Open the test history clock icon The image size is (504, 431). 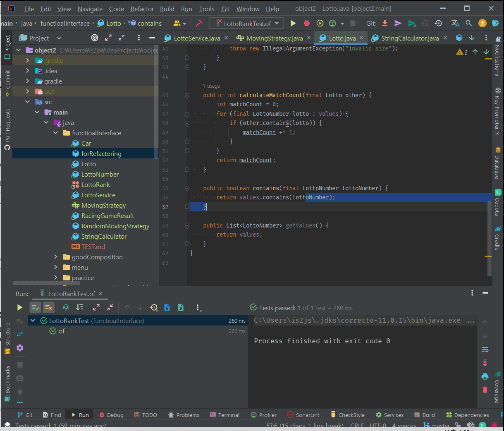click(x=154, y=307)
